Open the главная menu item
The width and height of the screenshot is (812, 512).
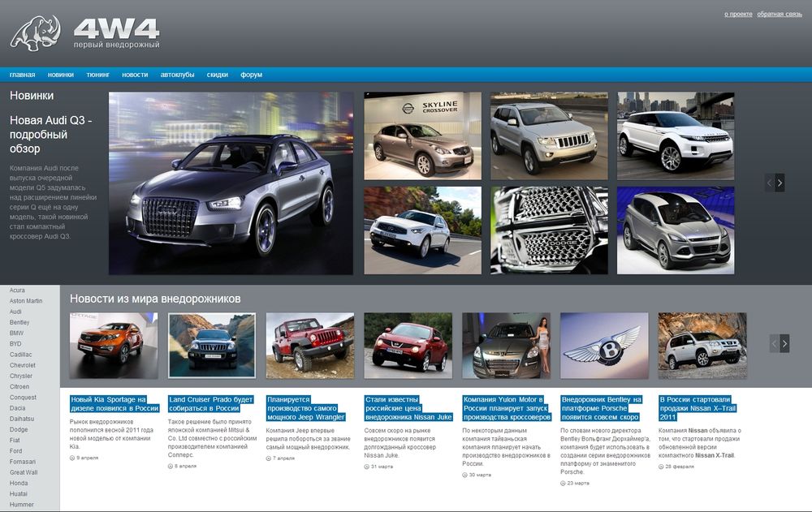point(22,75)
